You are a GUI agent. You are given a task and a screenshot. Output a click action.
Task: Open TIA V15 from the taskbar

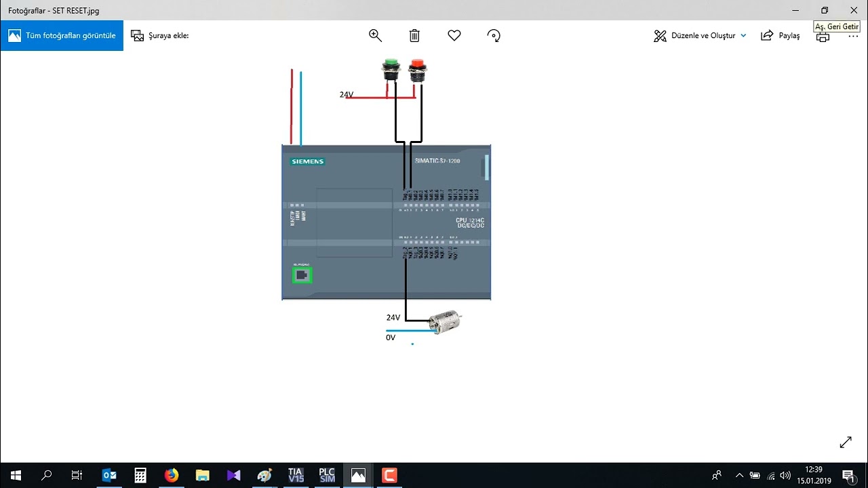[x=296, y=475]
